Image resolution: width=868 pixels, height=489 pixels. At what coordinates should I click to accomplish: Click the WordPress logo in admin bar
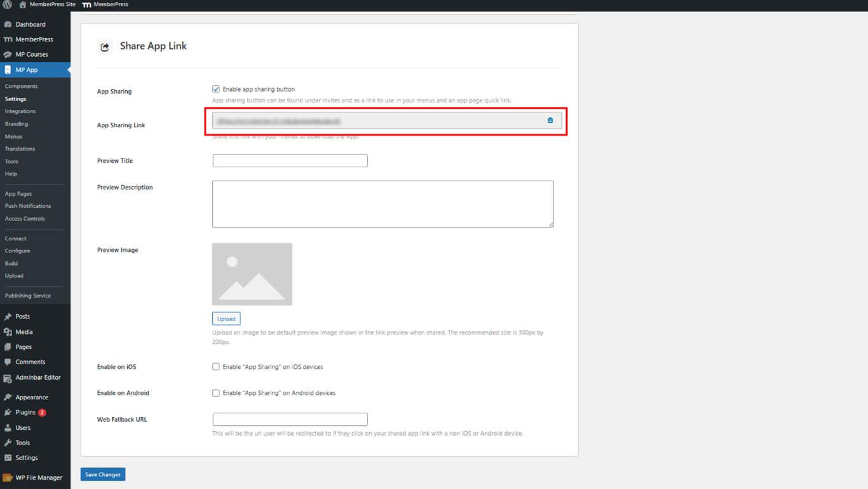pos(8,4)
